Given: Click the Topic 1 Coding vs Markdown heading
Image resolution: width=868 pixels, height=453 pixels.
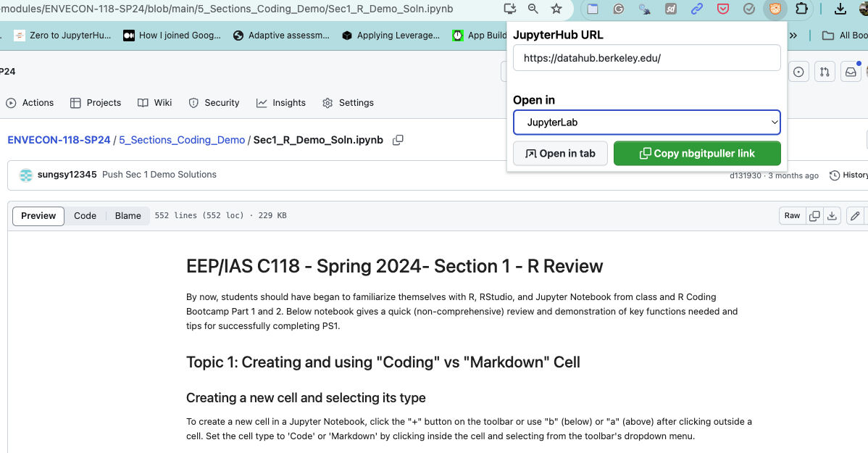Looking at the screenshot, I should (383, 362).
